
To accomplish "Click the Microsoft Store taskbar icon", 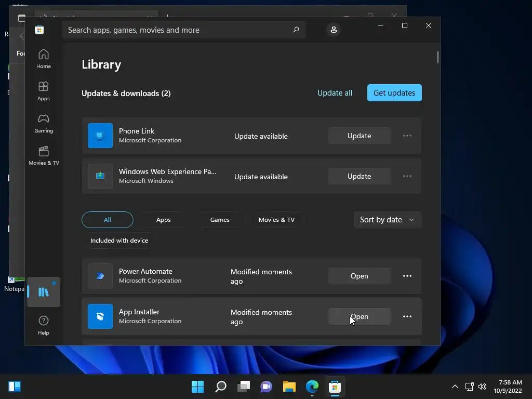I will point(335,387).
